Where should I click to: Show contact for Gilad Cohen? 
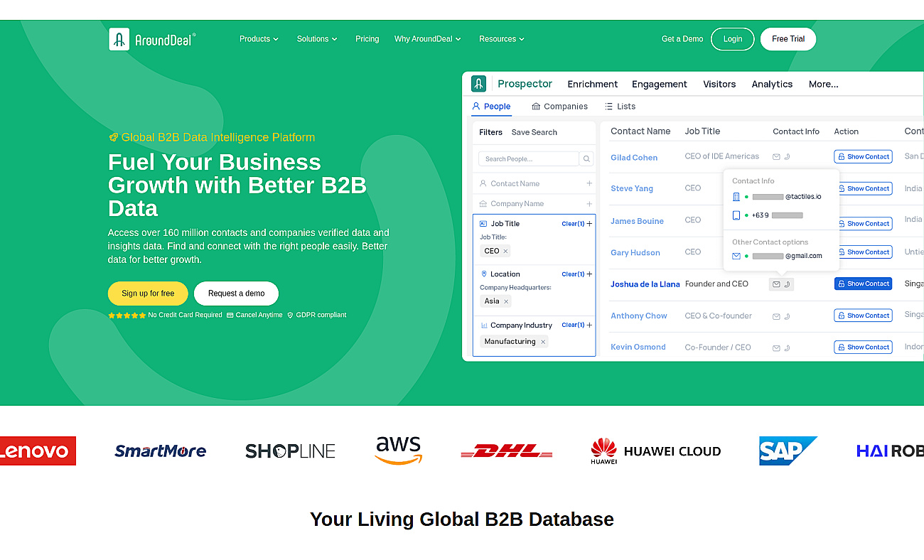(x=863, y=157)
